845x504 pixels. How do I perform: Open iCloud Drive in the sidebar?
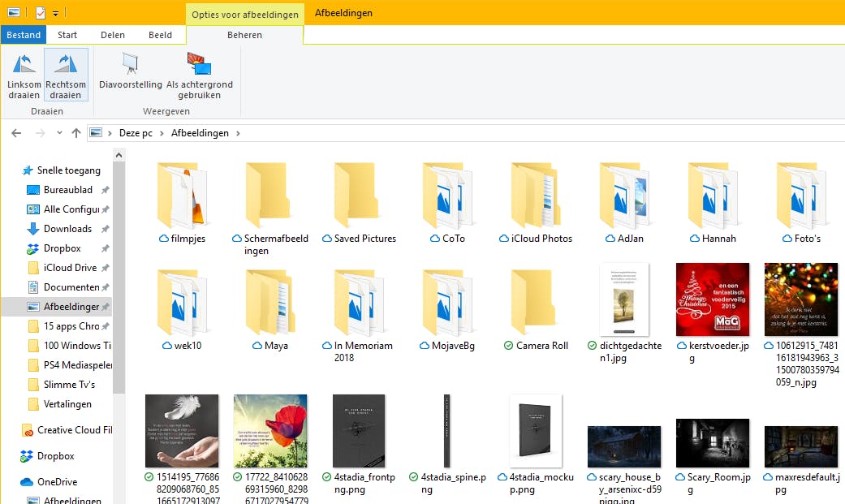[70, 267]
